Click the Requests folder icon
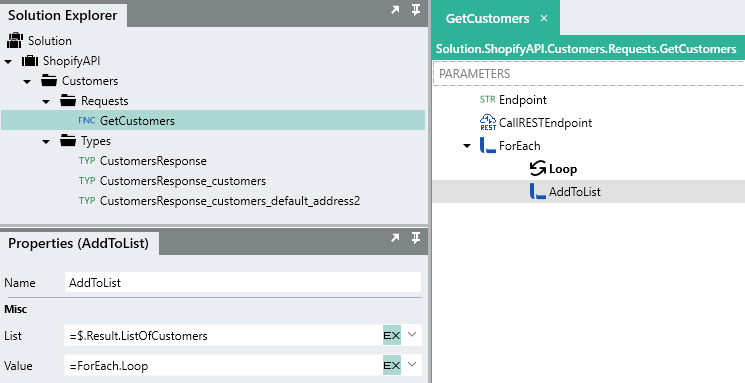 68,101
